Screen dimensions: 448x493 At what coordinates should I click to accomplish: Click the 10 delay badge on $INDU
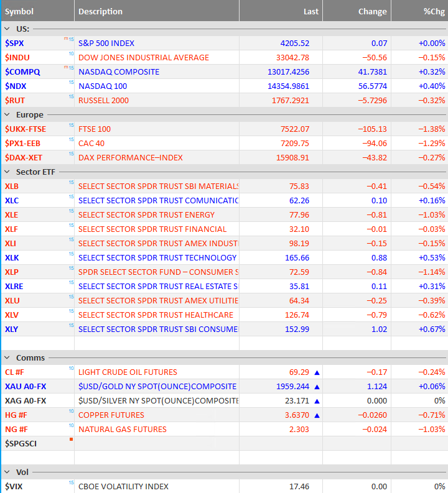pyautogui.click(x=71, y=53)
